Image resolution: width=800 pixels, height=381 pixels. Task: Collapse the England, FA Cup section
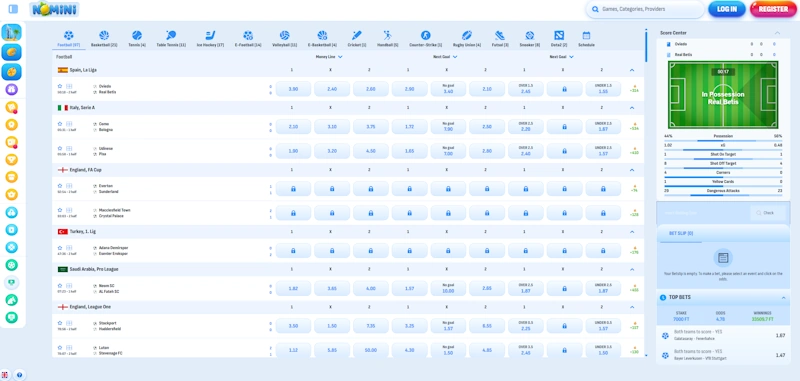[x=632, y=170]
